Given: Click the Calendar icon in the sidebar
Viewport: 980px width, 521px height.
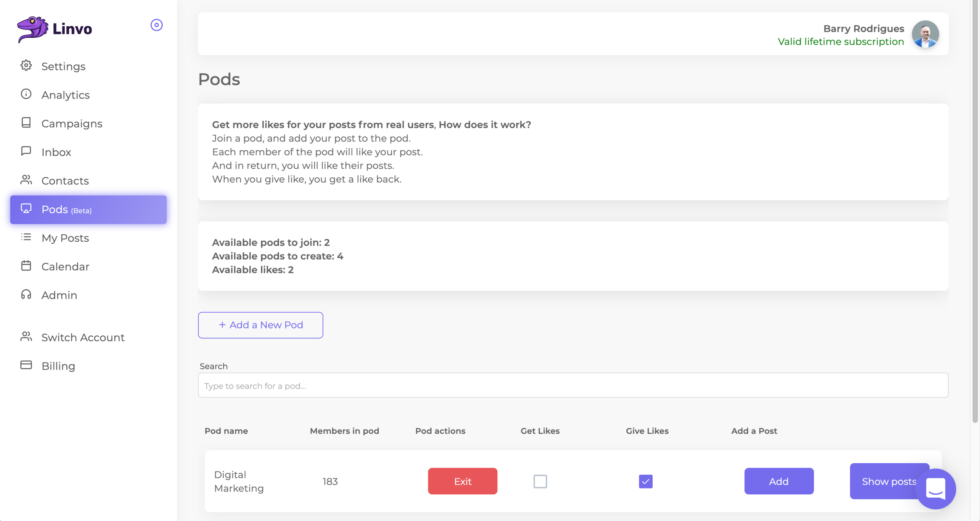Looking at the screenshot, I should (26, 266).
